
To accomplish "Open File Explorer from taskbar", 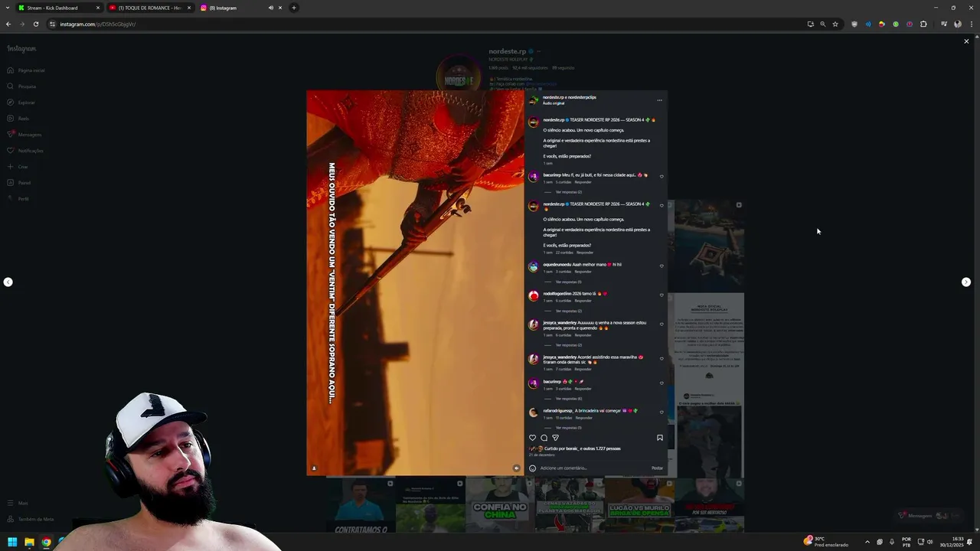I will 29,542.
